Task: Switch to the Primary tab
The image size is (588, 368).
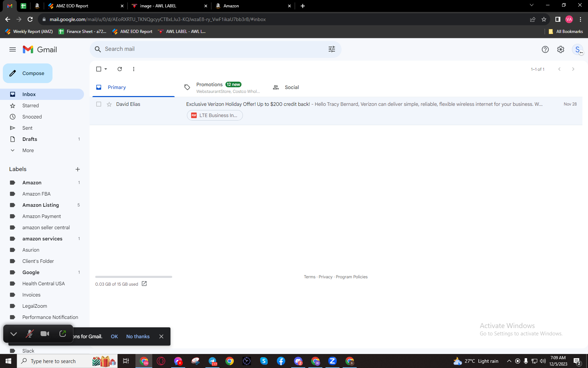Action: pyautogui.click(x=133, y=87)
